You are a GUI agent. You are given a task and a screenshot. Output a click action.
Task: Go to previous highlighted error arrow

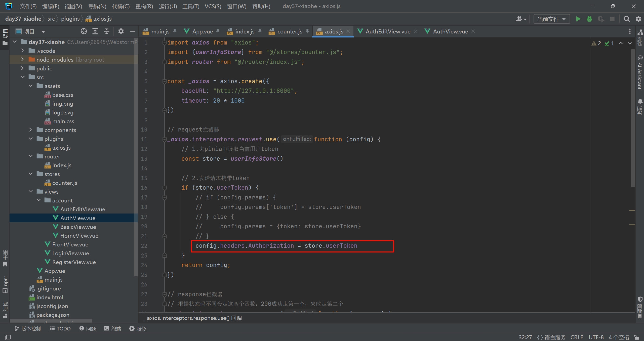pos(621,43)
